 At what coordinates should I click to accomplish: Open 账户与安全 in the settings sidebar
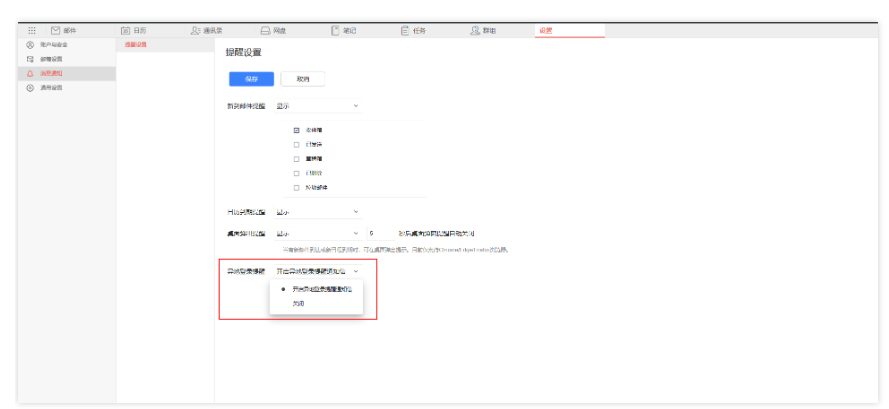click(x=66, y=44)
